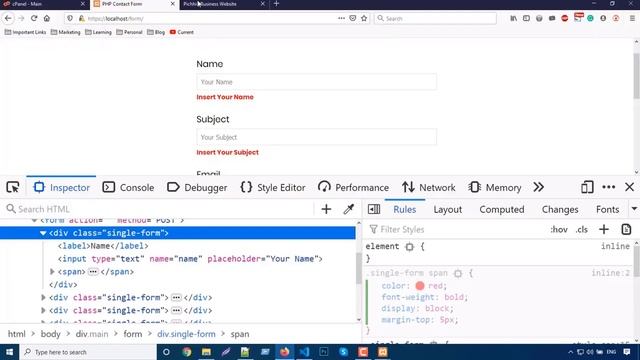Toggle the :hov pseudo-class panel

tap(559, 229)
